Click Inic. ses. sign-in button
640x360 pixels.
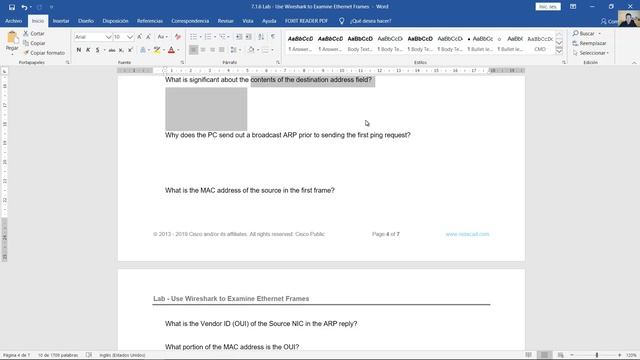tap(548, 7)
